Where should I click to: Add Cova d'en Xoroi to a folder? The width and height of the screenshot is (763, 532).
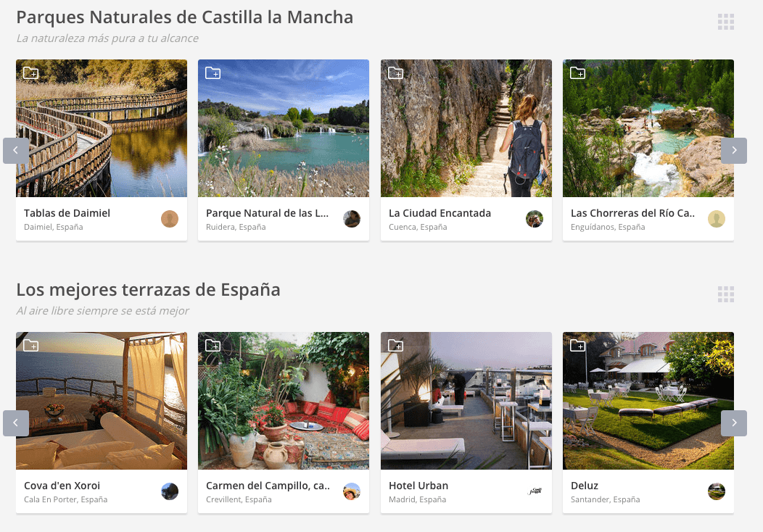point(30,345)
